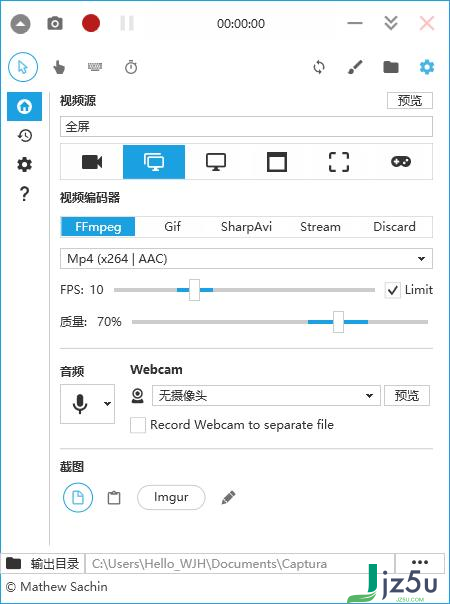The width and height of the screenshot is (450, 604).
Task: Click the 输出目录 folder button
Action: (x=42, y=564)
